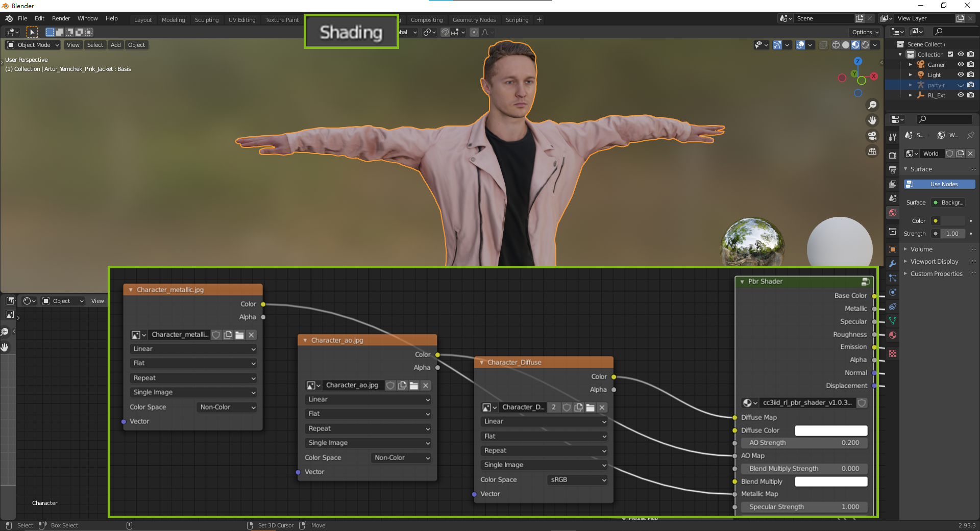The height and width of the screenshot is (531, 980).
Task: Hide Camera object in viewport
Action: point(961,65)
